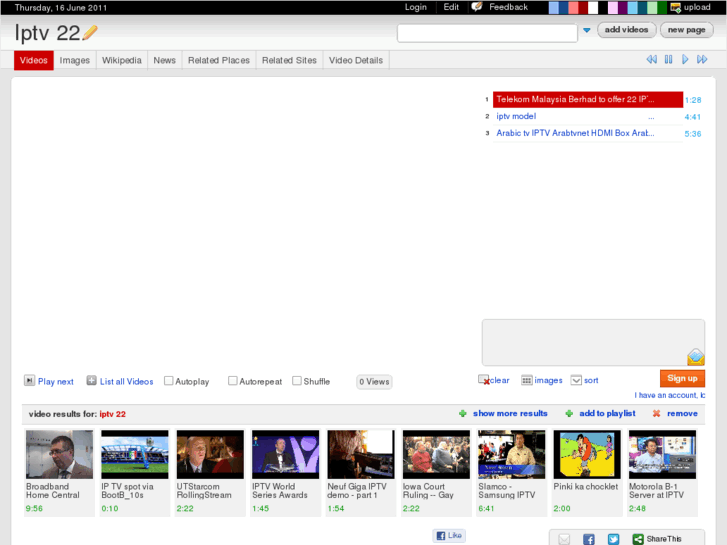Skip to next video with fast-forward icon
The image size is (727, 545).
click(x=702, y=59)
